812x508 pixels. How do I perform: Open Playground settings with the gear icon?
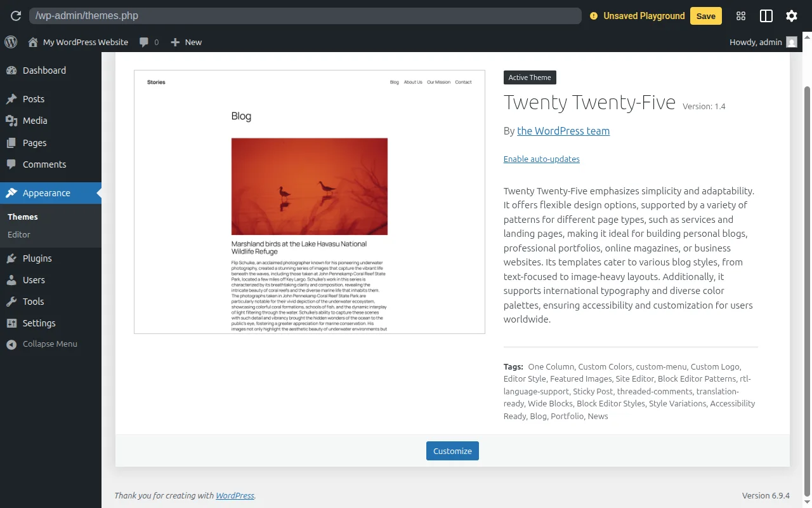(x=791, y=15)
